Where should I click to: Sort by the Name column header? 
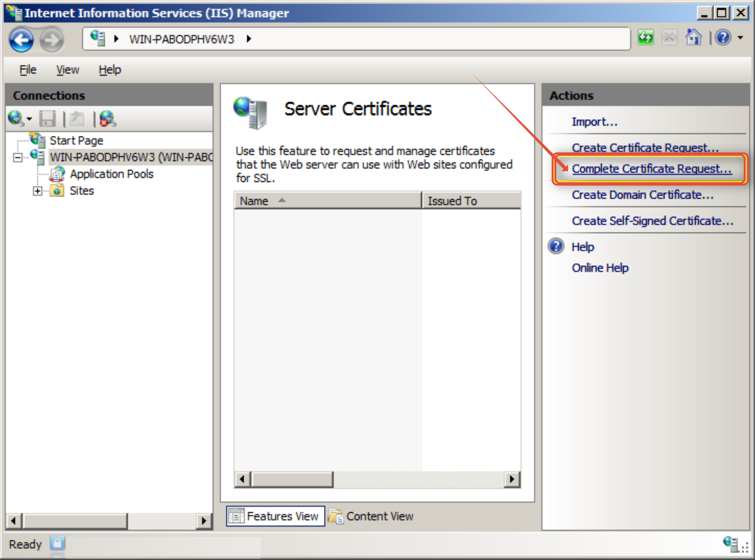coord(328,201)
